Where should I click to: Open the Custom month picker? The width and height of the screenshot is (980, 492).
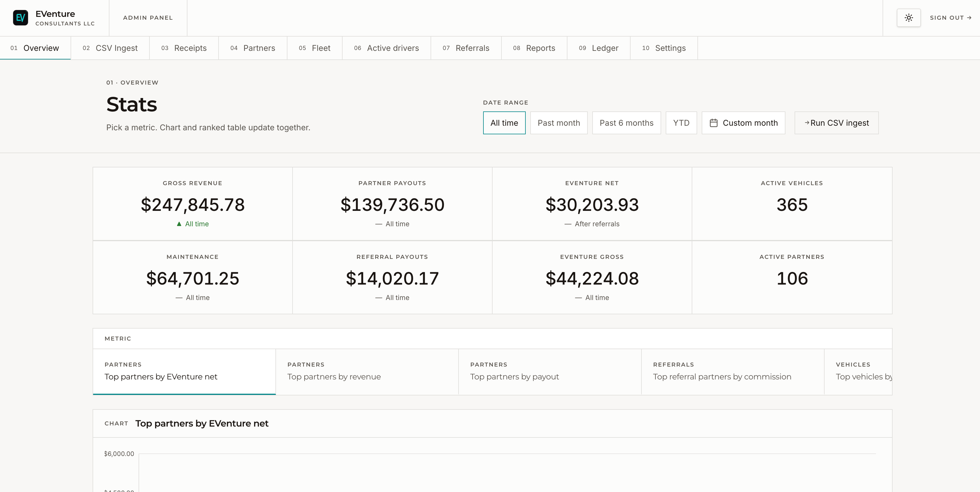pos(743,123)
